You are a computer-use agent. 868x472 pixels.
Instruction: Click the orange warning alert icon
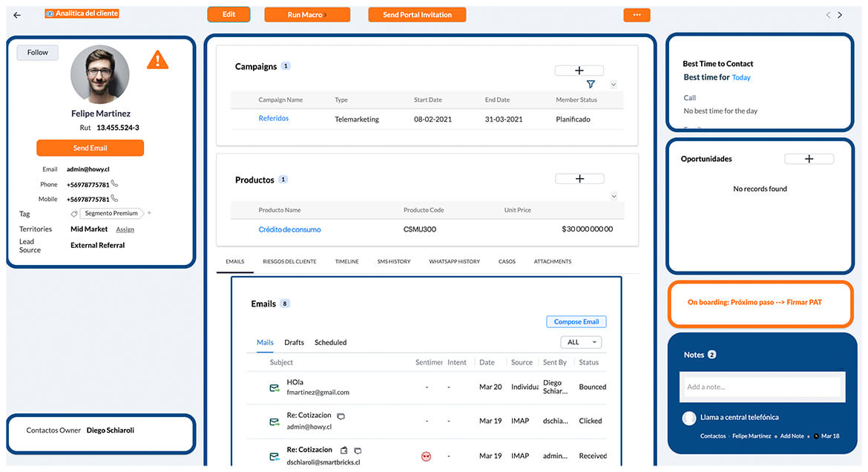pos(157,60)
